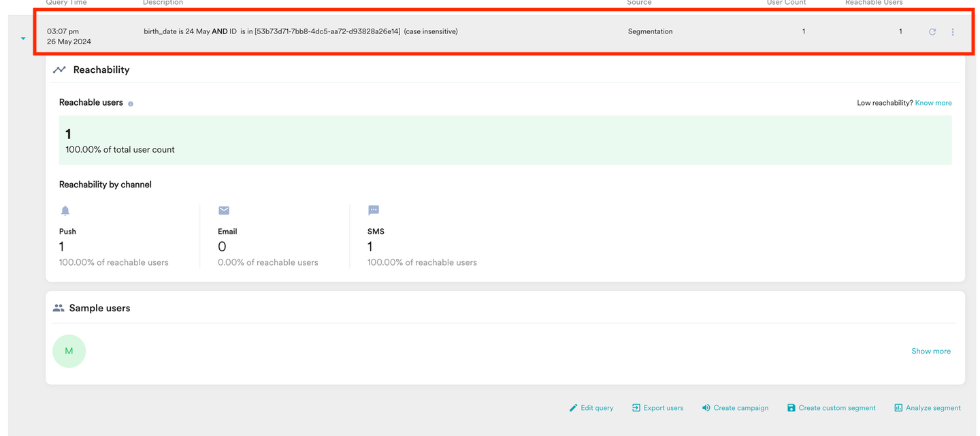980x436 pixels.
Task: Click the Reachability trend line icon
Action: tap(60, 69)
